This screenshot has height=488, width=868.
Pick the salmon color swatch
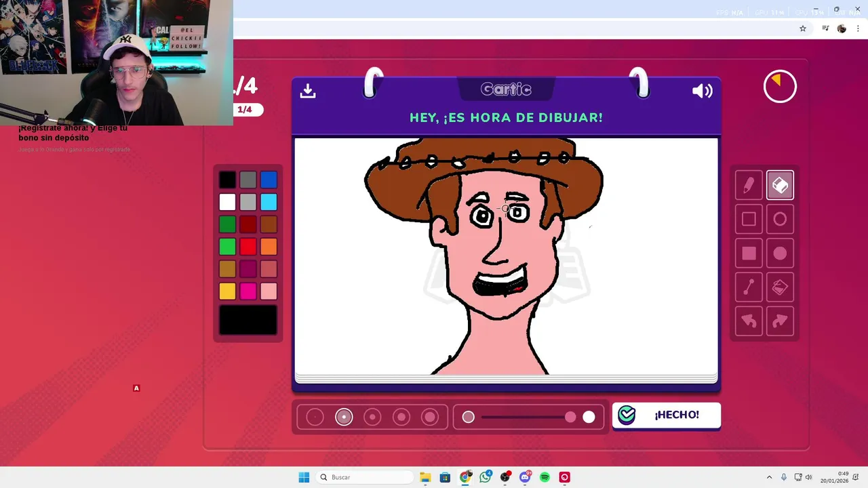click(269, 269)
